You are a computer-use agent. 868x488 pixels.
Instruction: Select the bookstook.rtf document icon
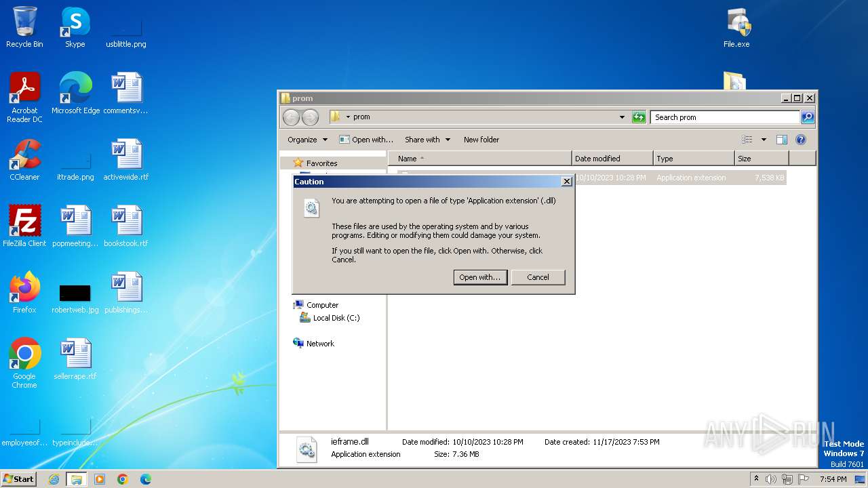tap(125, 226)
